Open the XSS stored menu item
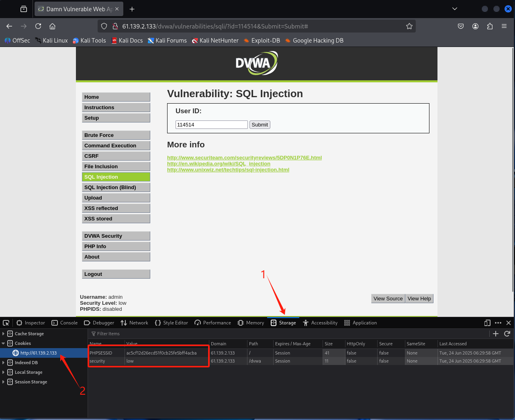This screenshot has width=515, height=420. click(116, 218)
